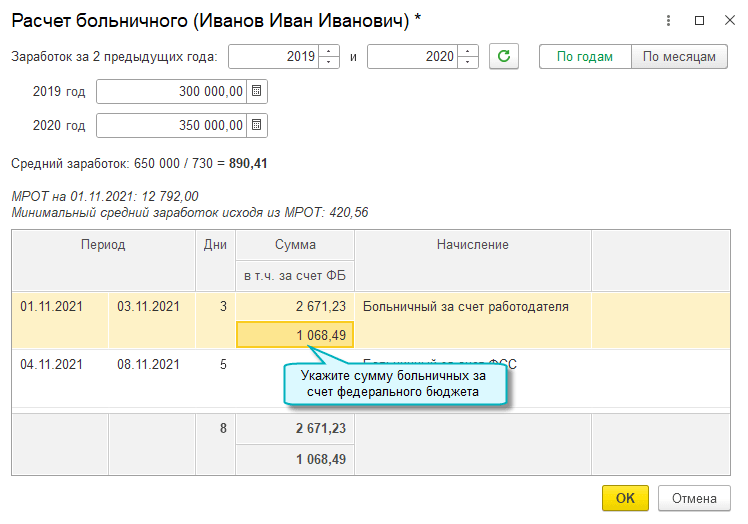Open calculator for 2019 earnings field
Screen dimensions: 748x524
256,92
